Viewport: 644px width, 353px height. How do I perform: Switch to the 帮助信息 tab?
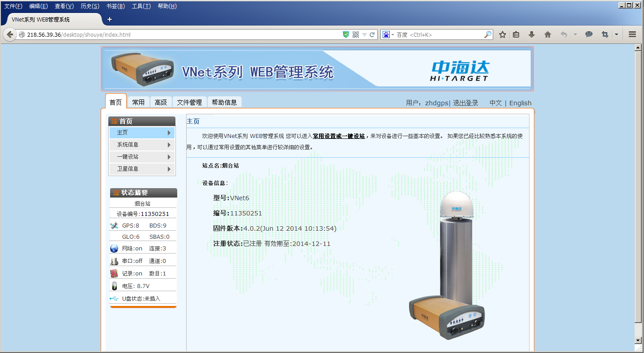coord(224,102)
